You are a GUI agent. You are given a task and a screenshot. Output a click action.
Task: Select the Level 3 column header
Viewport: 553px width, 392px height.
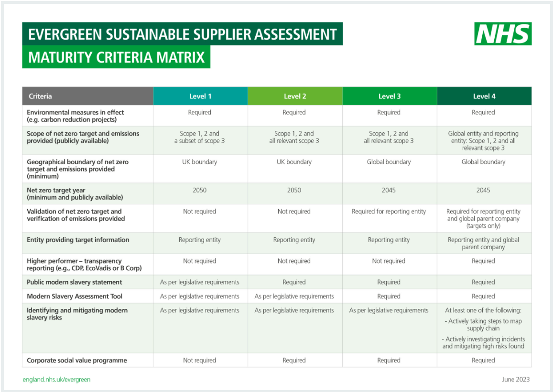(390, 96)
